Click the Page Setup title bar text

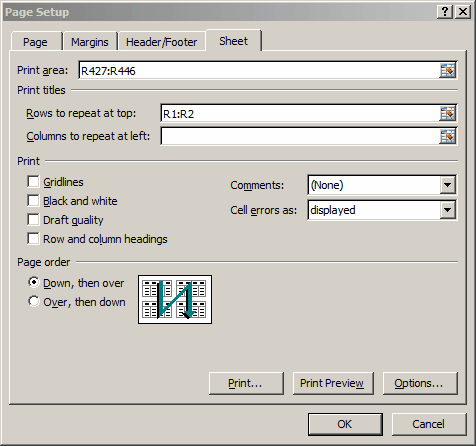37,12
